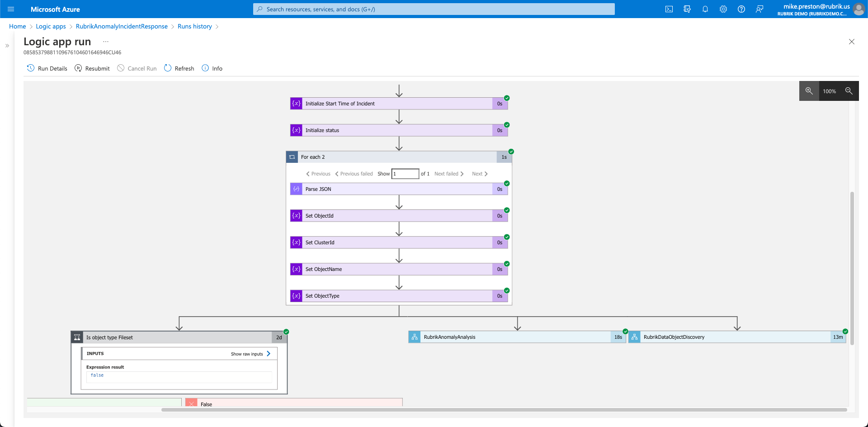Click the Set ClusterId variable icon
The image size is (868, 427).
point(296,242)
